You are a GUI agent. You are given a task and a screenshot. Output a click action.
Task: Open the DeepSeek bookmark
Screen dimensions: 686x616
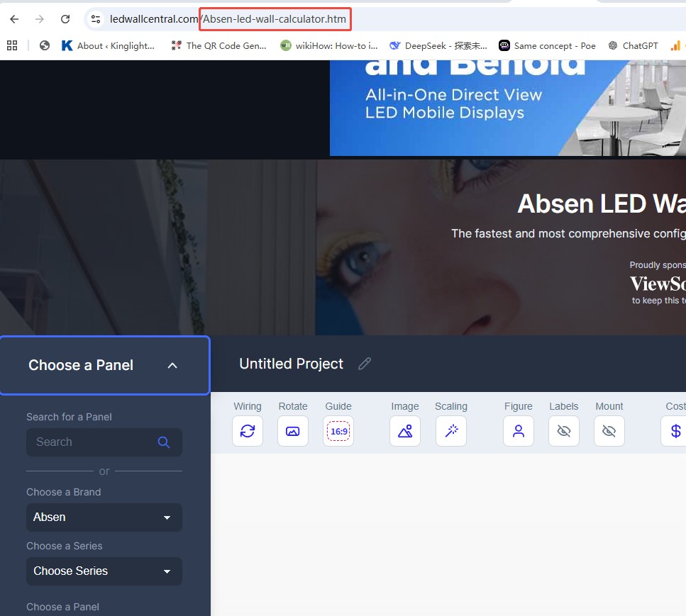[x=438, y=45]
